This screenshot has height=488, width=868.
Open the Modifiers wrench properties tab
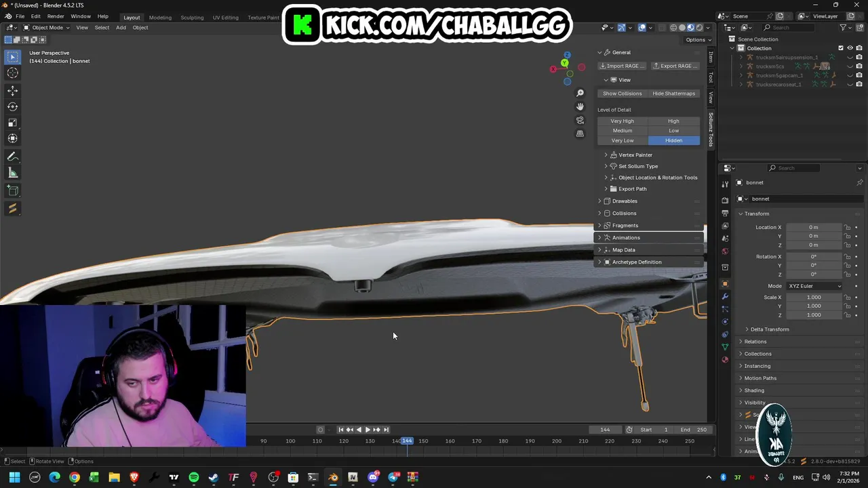tap(725, 296)
